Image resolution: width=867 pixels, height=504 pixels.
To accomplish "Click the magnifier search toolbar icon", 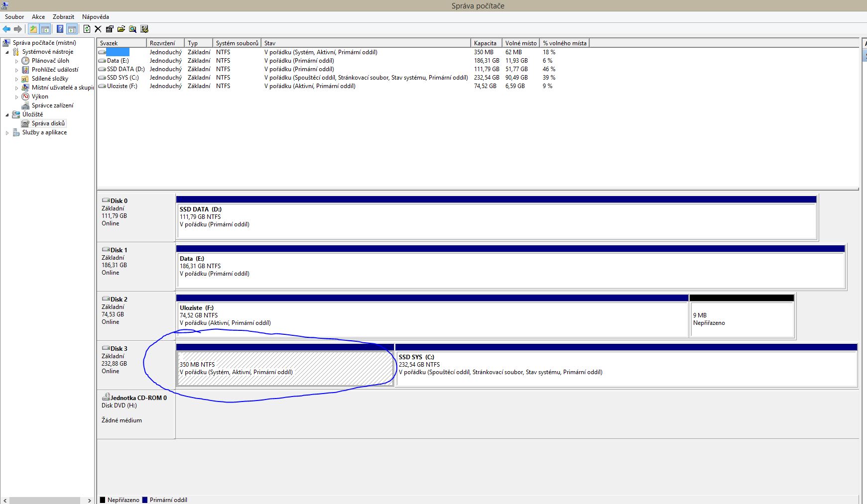I will (x=132, y=29).
